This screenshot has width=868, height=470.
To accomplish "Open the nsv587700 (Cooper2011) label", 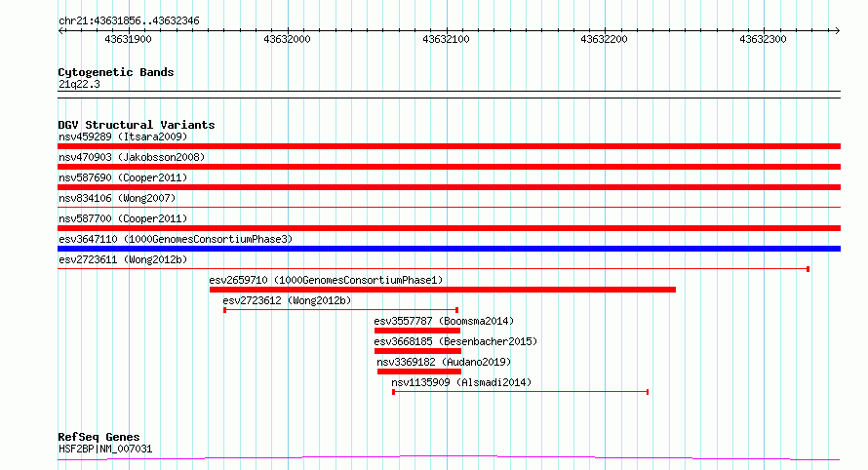I will point(123,218).
